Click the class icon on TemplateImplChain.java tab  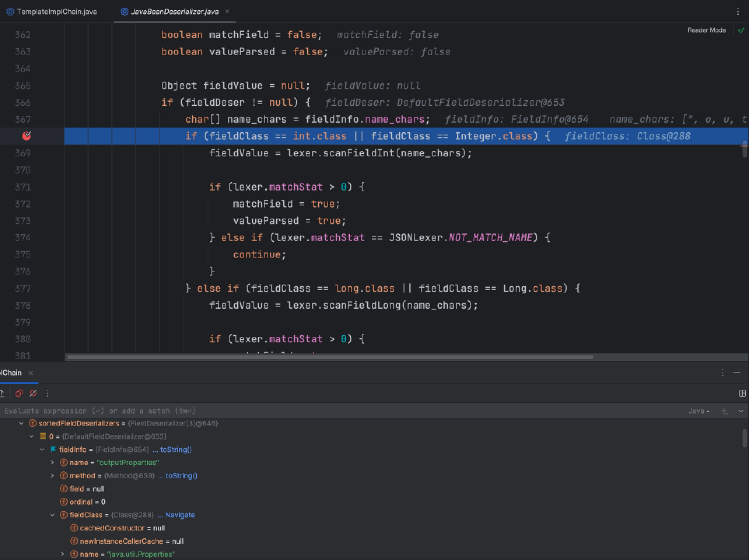[x=10, y=12]
